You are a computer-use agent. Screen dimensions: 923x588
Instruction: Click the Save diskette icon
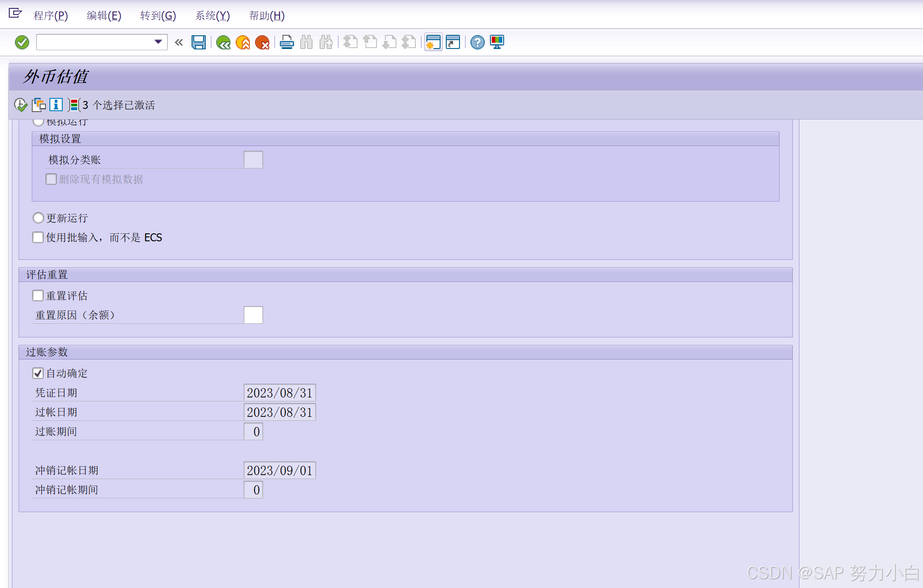(199, 42)
